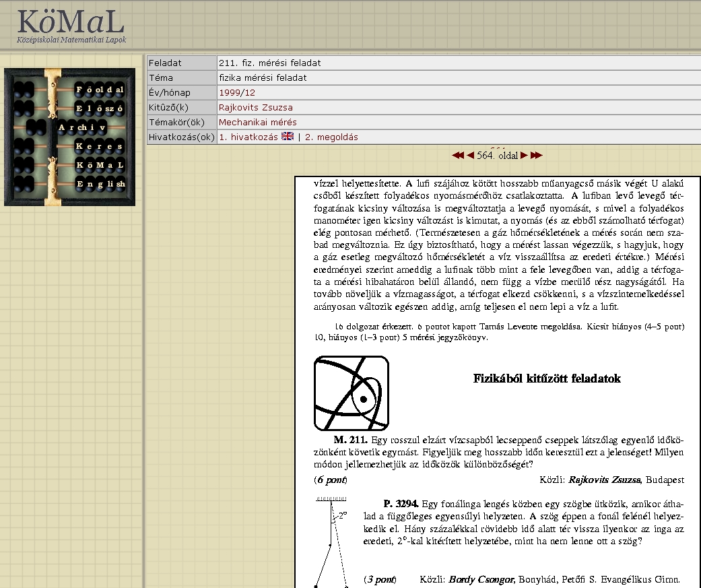Click the 'Fizikából kitűzött feladatok' heading

click(x=547, y=379)
